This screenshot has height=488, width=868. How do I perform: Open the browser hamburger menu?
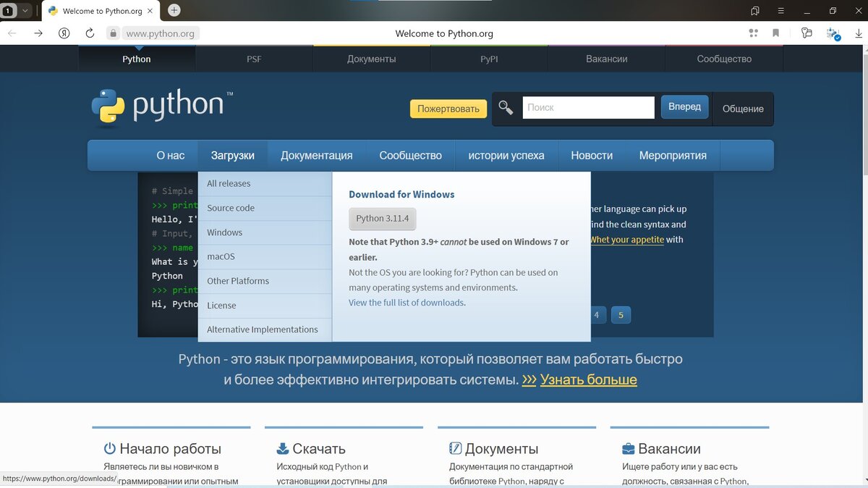[781, 11]
